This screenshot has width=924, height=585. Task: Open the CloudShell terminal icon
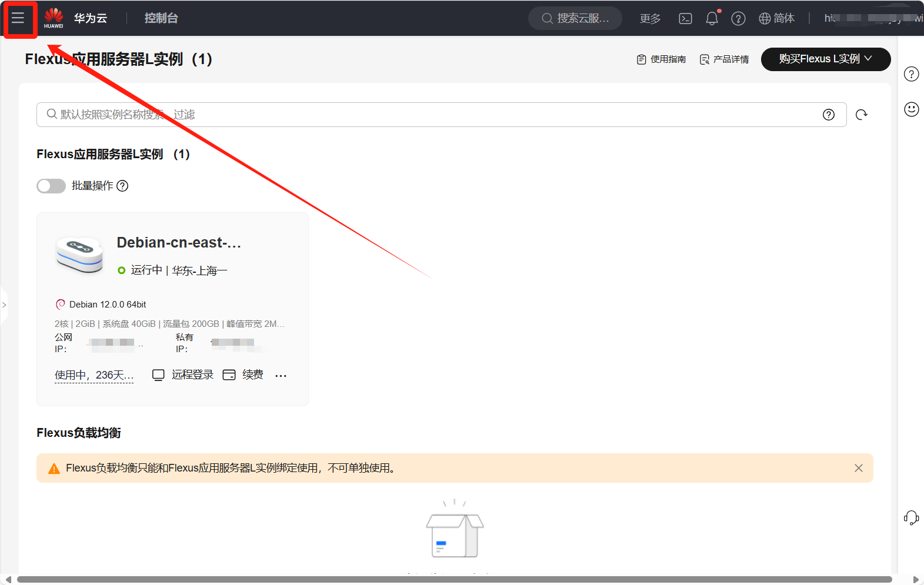(x=685, y=19)
